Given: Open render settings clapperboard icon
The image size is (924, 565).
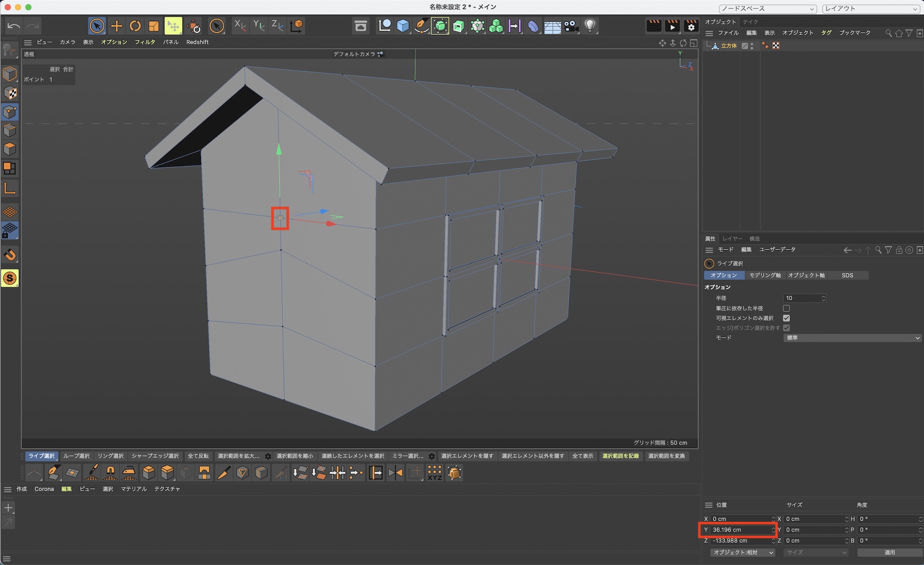Looking at the screenshot, I should pyautogui.click(x=691, y=26).
